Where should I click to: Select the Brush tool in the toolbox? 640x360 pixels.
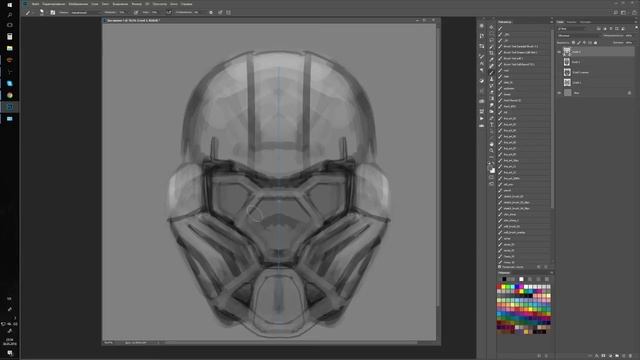(491, 73)
